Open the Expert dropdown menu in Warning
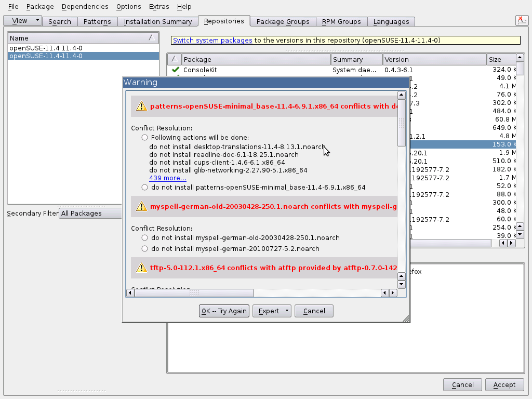The width and height of the screenshot is (532, 399). (x=272, y=311)
